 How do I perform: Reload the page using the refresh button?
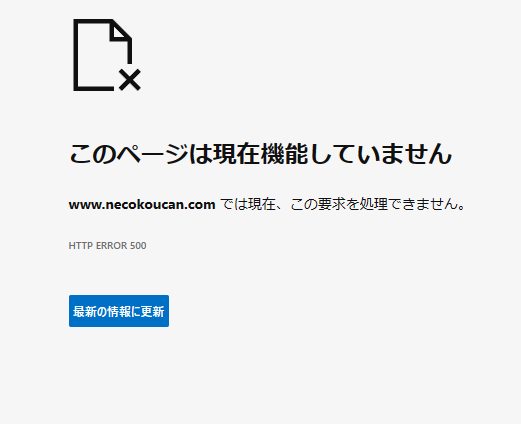click(x=119, y=311)
